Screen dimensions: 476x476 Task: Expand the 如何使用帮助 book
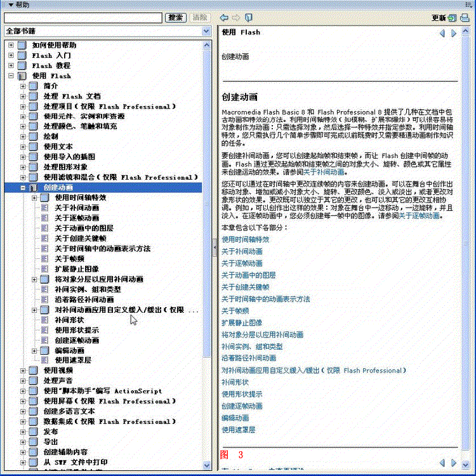(11, 45)
